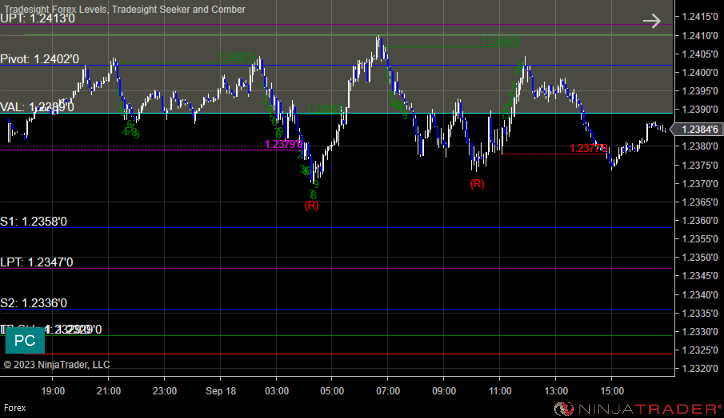Click the 05:00 time axis label

coord(332,391)
